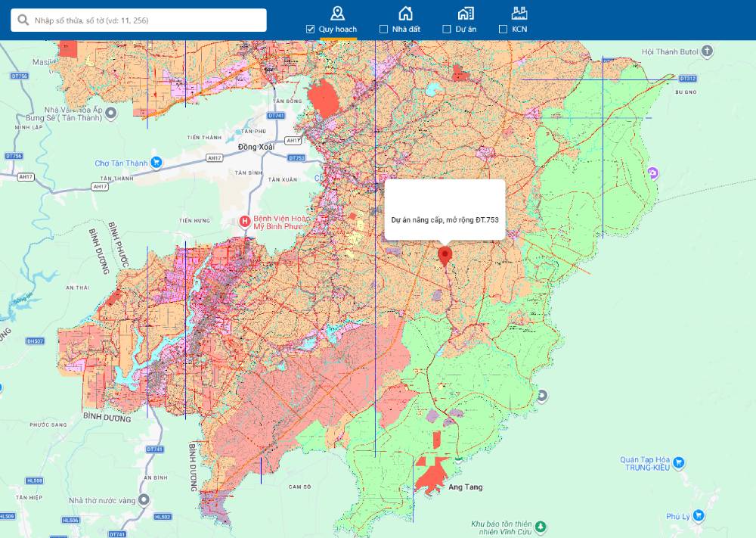Viewport: 756px width, 538px height.
Task: Click the Nhà đất house icon
Action: tap(406, 13)
